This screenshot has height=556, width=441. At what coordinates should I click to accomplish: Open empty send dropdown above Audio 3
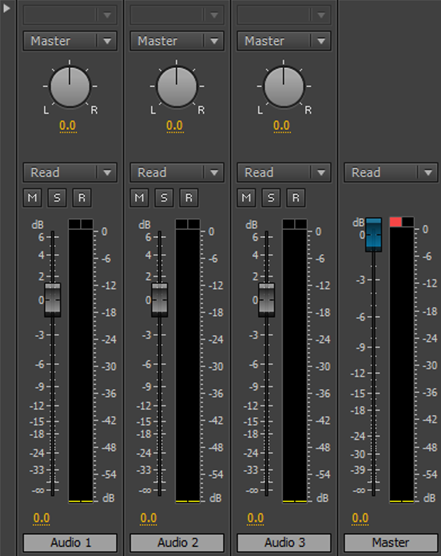coord(284,15)
